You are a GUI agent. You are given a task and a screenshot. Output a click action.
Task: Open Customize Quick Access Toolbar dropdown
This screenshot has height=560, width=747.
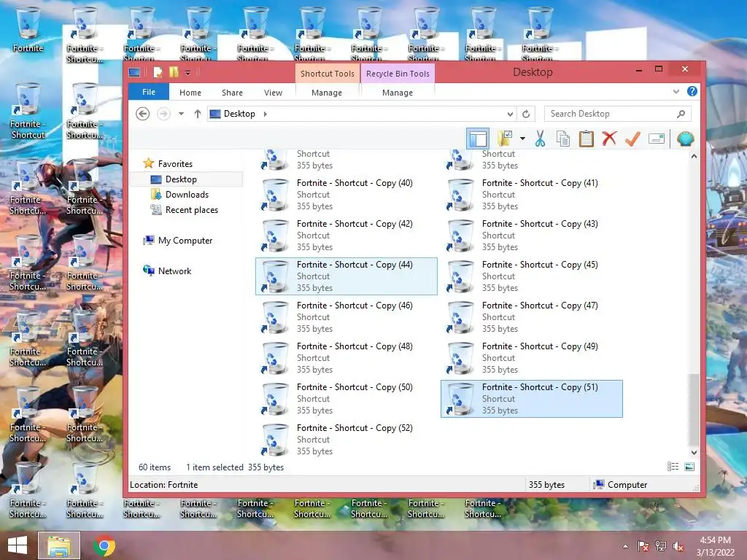tap(187, 73)
